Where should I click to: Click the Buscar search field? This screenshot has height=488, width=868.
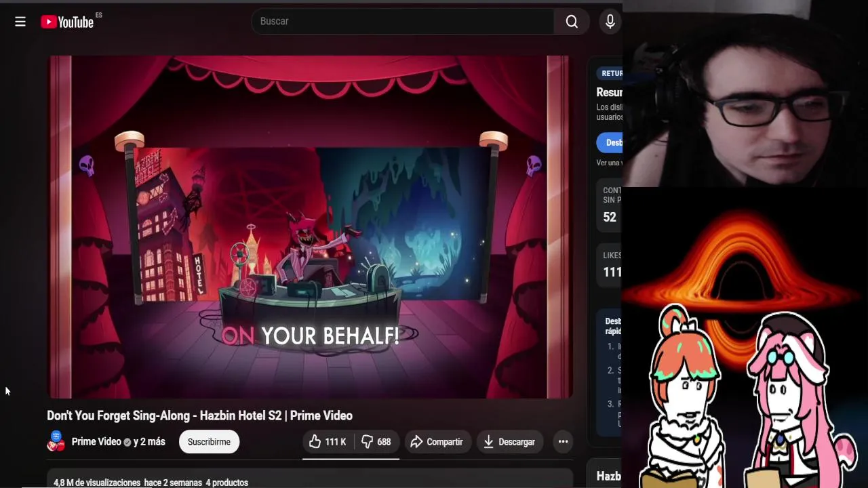click(x=403, y=21)
